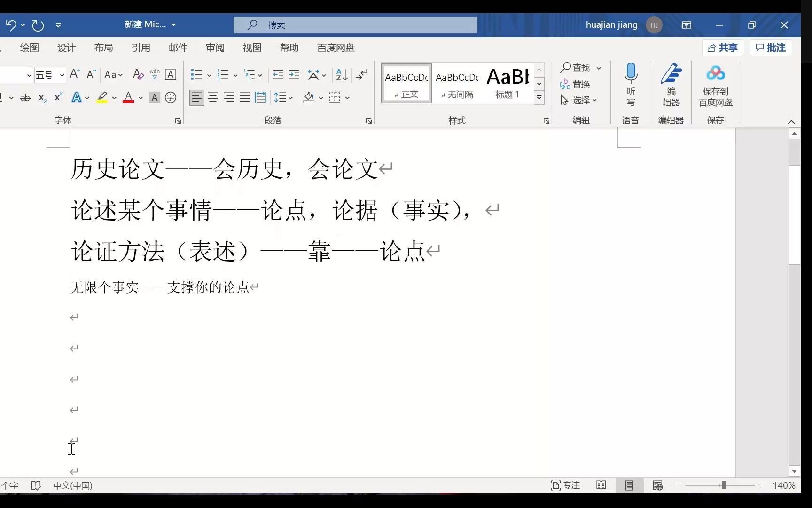Viewport: 812px width, 508px height.
Task: Open the borders dropdown arrow
Action: click(x=347, y=98)
